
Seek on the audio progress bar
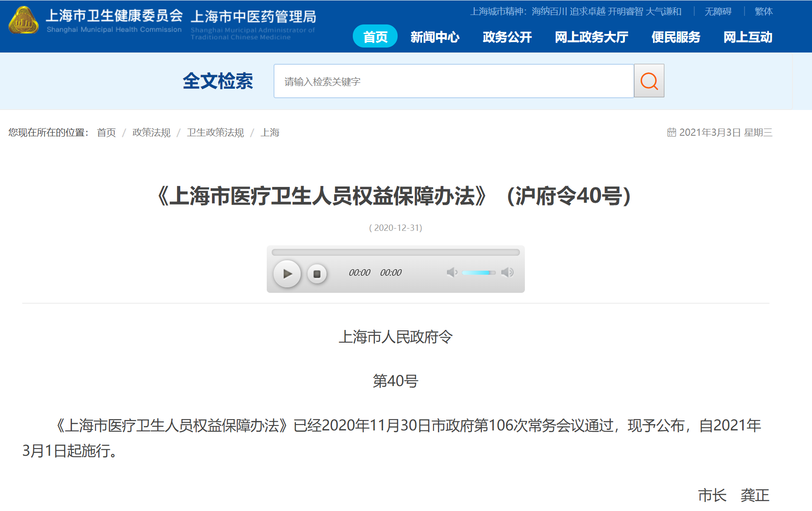[x=395, y=252]
